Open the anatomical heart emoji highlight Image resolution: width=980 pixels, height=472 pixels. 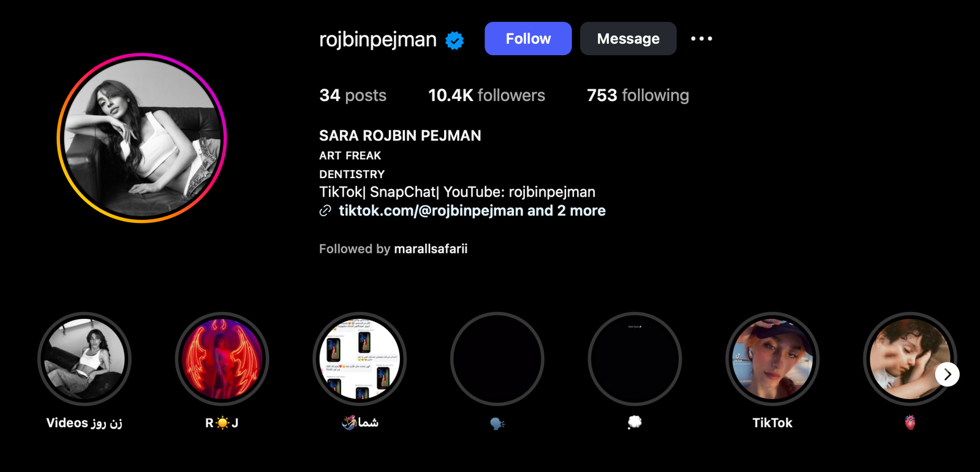(907, 359)
